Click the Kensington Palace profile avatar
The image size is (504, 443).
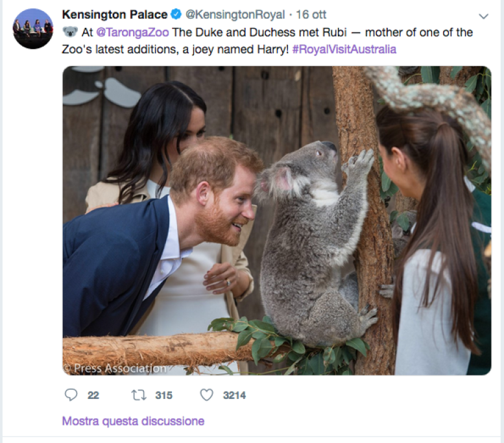coord(32,29)
